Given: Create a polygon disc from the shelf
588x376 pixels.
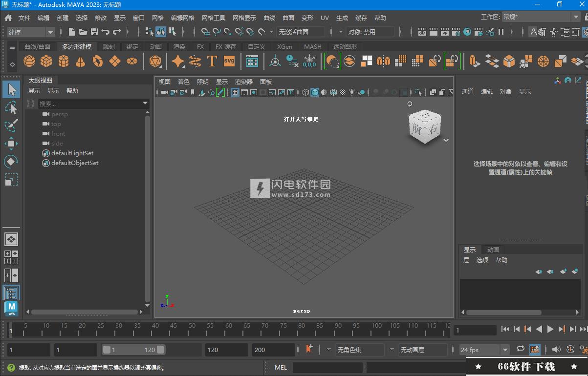Looking at the screenshot, I should pyautogui.click(x=132, y=61).
